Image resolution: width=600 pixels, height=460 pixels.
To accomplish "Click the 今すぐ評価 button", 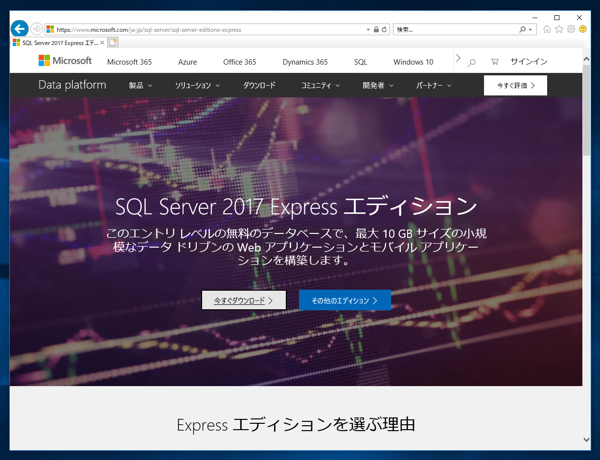I will pyautogui.click(x=515, y=85).
